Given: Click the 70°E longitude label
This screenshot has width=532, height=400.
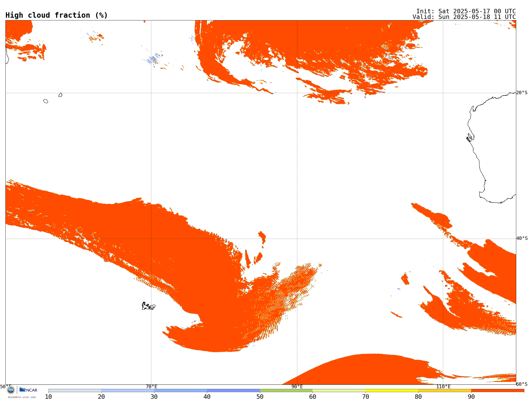Looking at the screenshot, I should pos(151,386).
